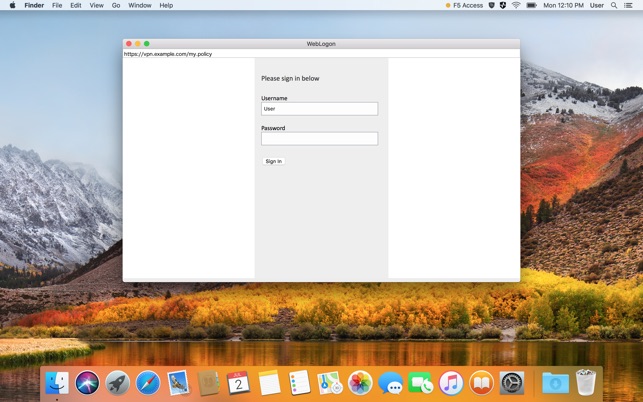Open the Edit menu
This screenshot has width=643, height=402.
coord(75,5)
